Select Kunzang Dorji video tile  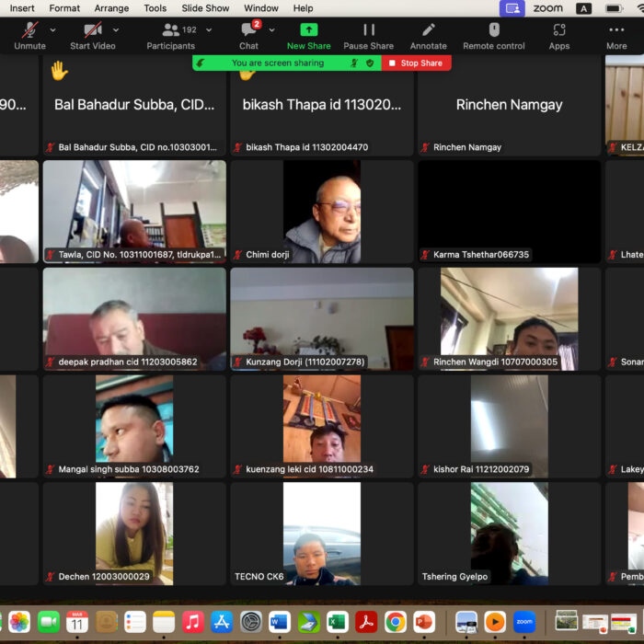pos(322,318)
